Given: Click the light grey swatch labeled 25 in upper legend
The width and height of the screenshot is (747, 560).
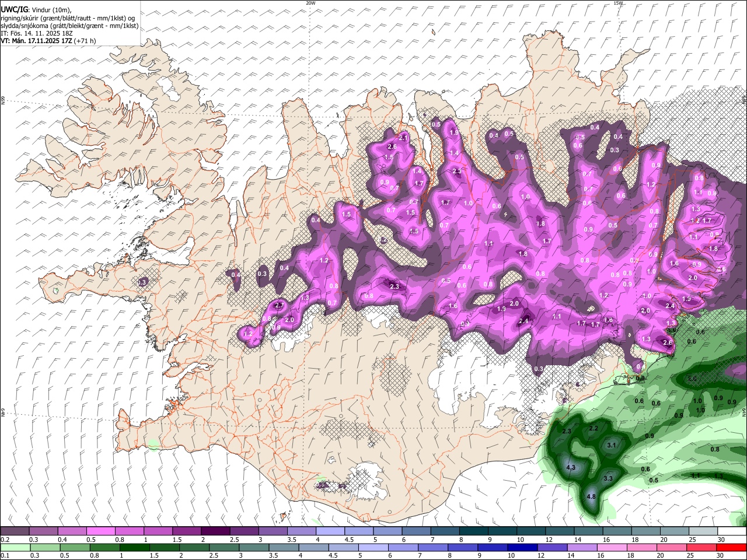Looking at the screenshot, I should pos(704,531).
